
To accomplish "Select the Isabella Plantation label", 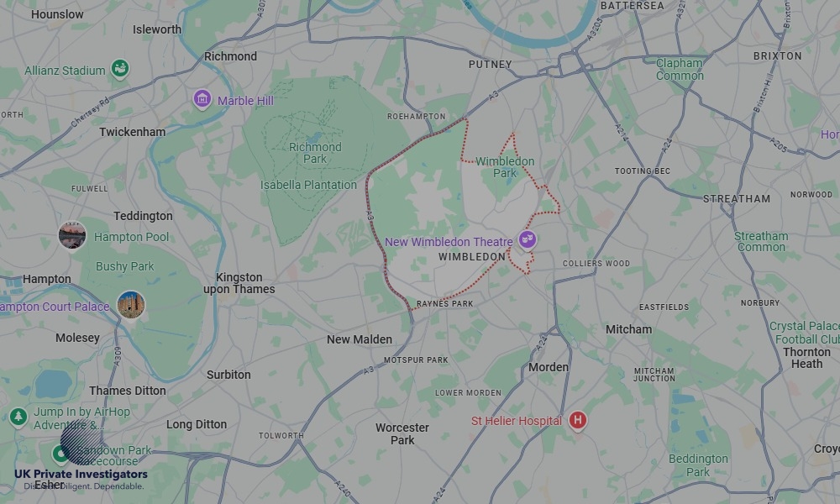I will pyautogui.click(x=308, y=185).
